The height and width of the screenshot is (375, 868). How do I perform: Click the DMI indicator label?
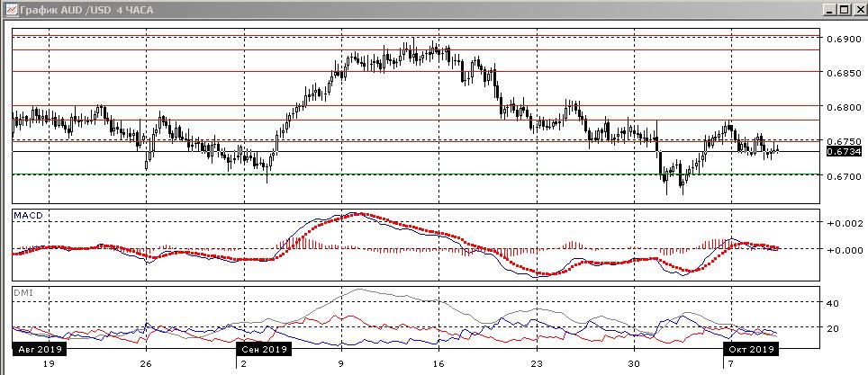click(x=22, y=292)
